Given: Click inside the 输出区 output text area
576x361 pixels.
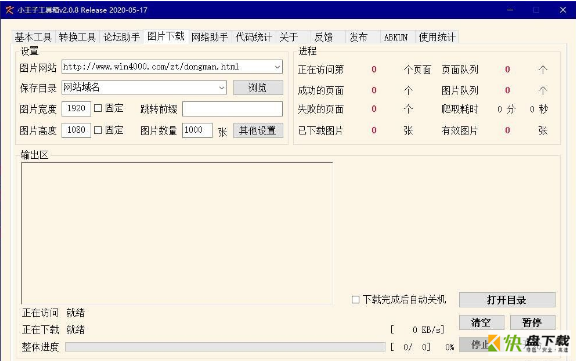Looking at the screenshot, I should (177, 233).
